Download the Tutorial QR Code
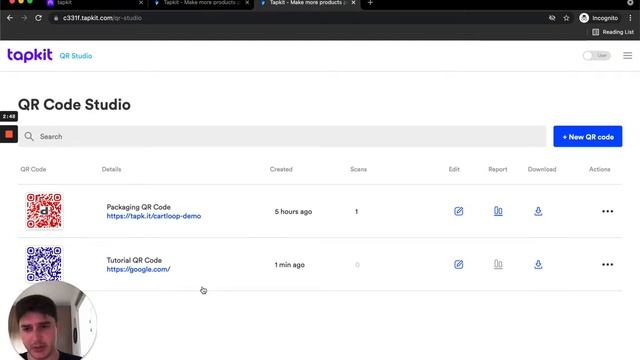This screenshot has height=360, width=640. point(538,264)
